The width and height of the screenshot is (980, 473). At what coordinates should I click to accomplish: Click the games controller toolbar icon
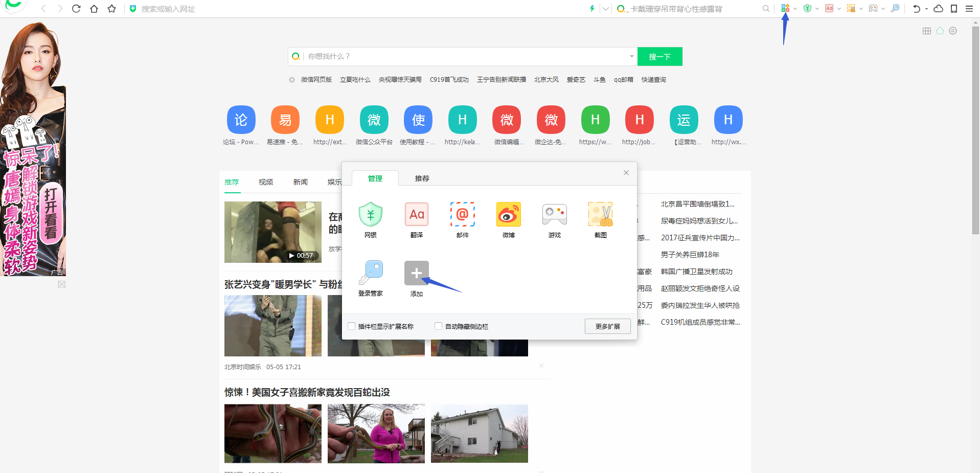[873, 8]
